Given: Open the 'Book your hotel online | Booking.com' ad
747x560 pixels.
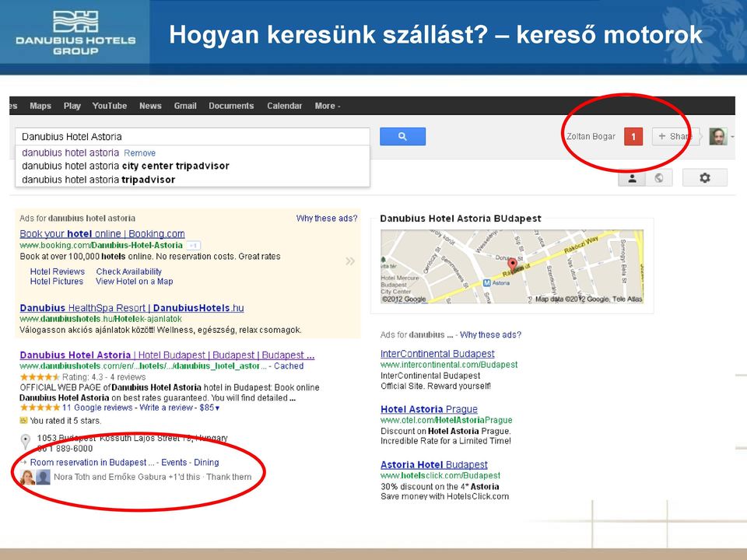Looking at the screenshot, I should [103, 234].
